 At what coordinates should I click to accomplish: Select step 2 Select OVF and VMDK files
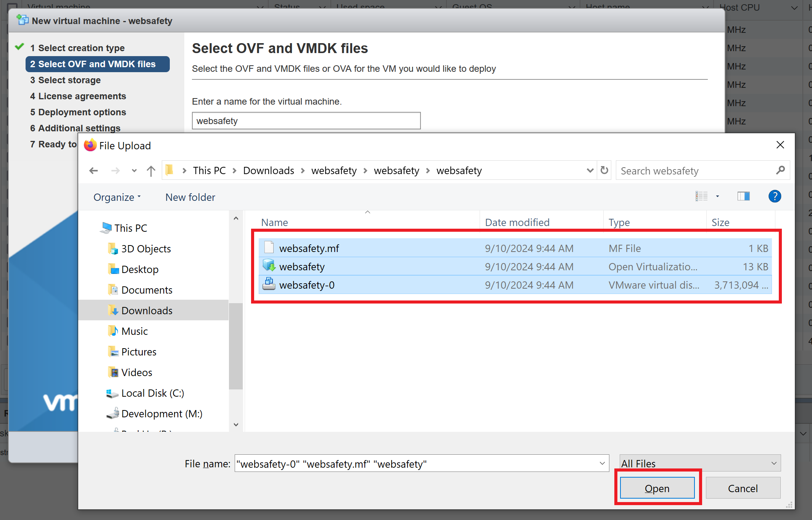tap(97, 64)
